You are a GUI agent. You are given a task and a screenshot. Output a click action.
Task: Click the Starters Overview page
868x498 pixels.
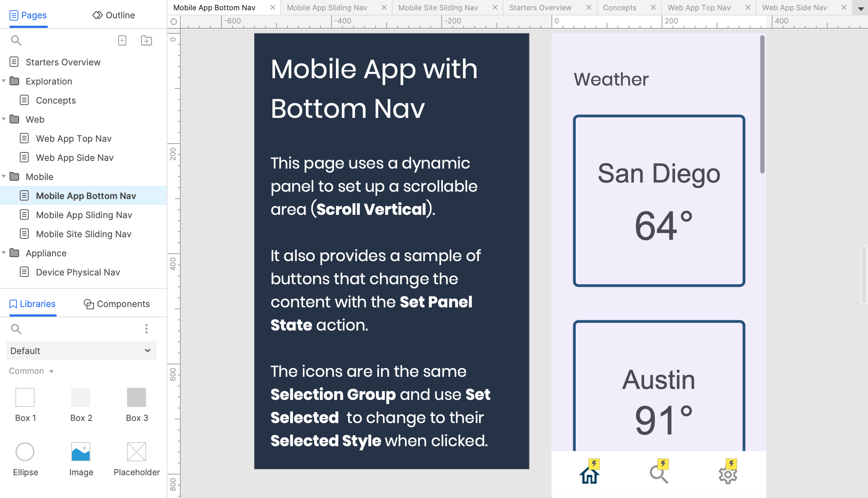pos(63,61)
